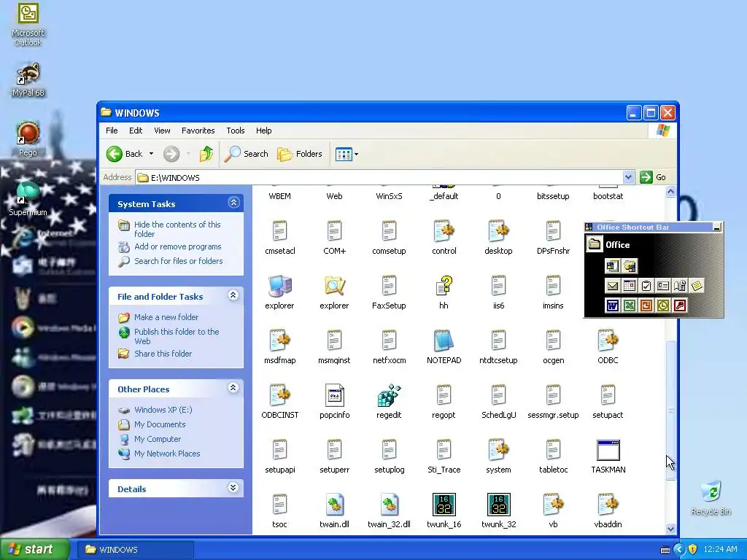Click New Office Document icon in Shortcut Bar
The width and height of the screenshot is (747, 560).
tap(613, 265)
